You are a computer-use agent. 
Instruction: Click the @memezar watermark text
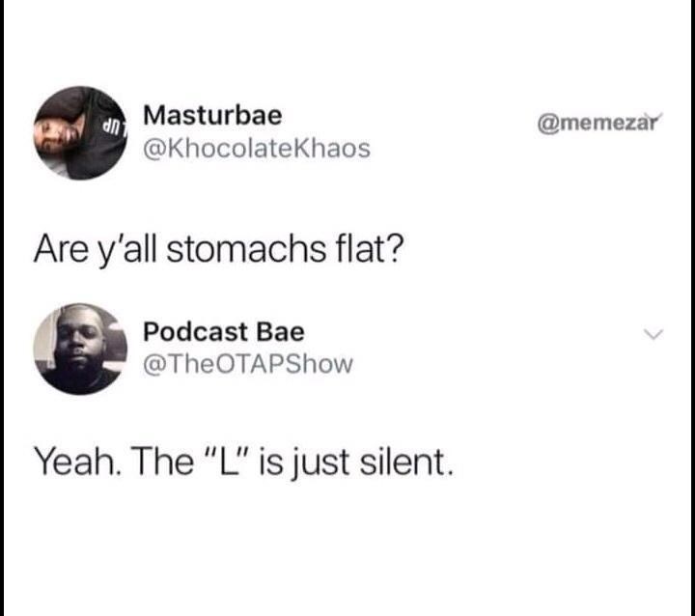point(597,124)
